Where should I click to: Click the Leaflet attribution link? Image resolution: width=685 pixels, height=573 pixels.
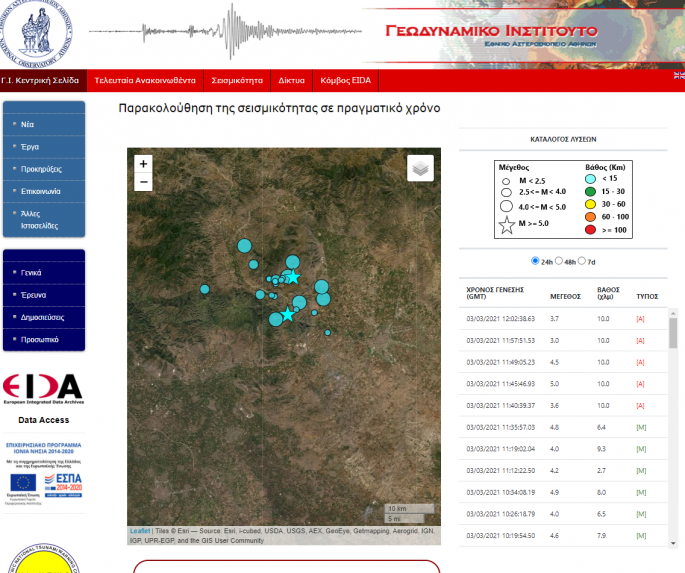[x=140, y=531]
